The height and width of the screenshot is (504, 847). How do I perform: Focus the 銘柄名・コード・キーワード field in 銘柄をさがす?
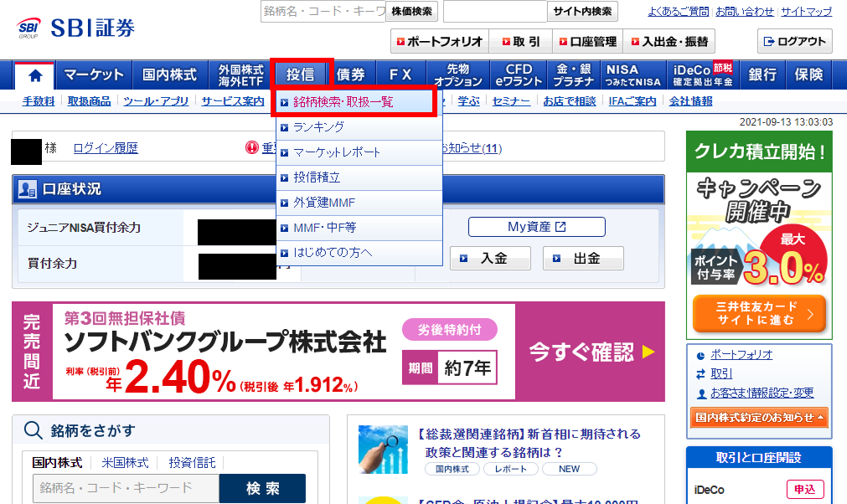click(126, 488)
